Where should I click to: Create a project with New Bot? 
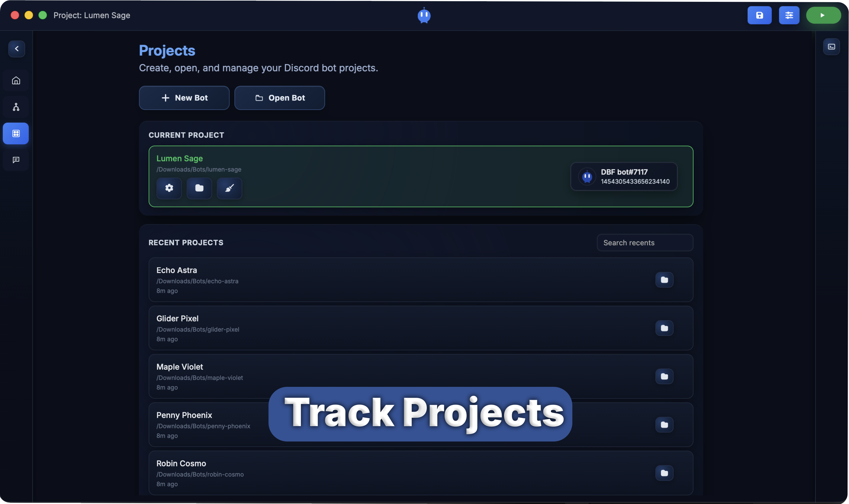184,98
